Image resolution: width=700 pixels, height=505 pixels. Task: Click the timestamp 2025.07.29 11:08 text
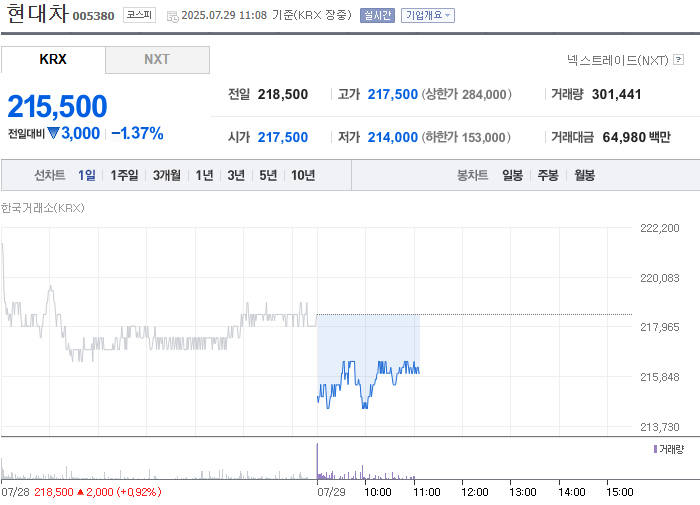224,15
